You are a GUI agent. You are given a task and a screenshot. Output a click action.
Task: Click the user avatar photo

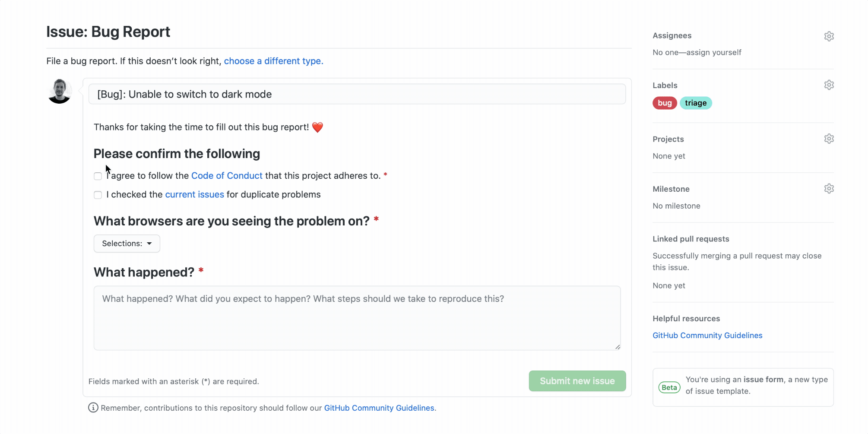60,91
